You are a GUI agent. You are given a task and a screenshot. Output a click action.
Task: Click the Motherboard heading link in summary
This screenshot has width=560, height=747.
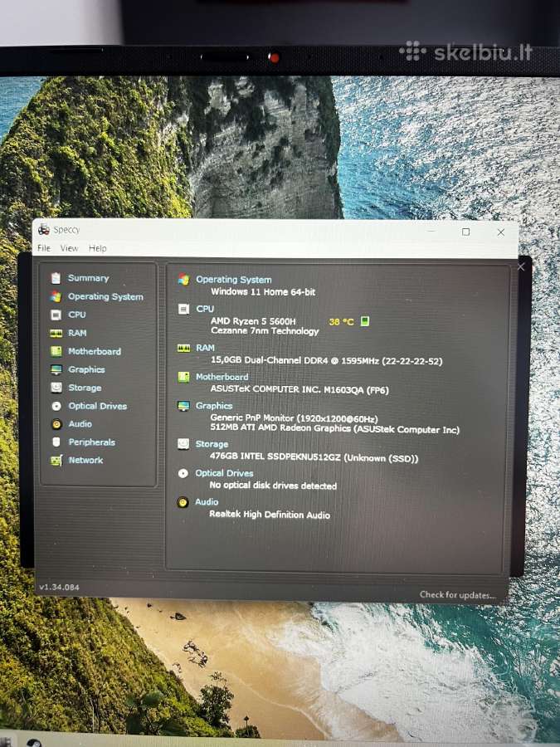coord(222,377)
